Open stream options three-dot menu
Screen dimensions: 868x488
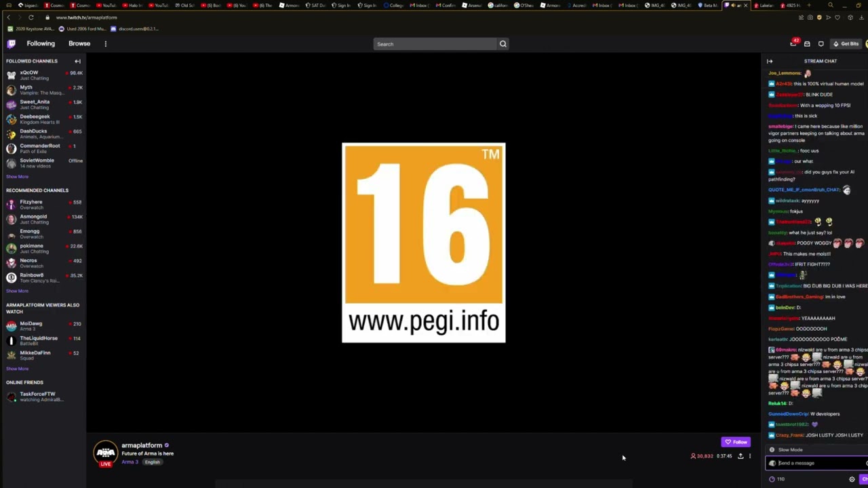coord(750,456)
